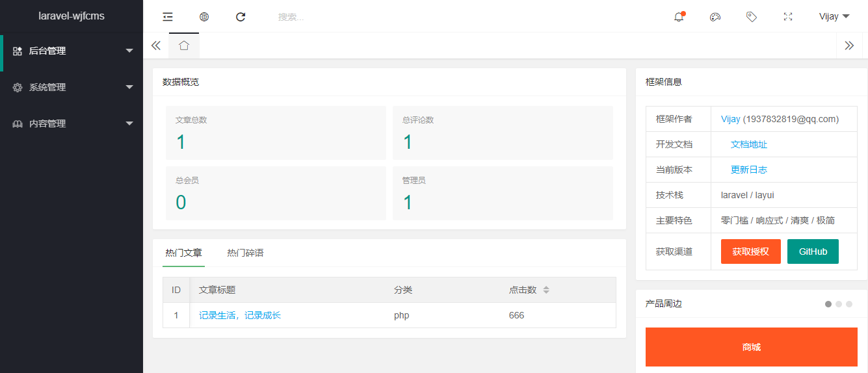Click the 商城 orange banner

(751, 347)
